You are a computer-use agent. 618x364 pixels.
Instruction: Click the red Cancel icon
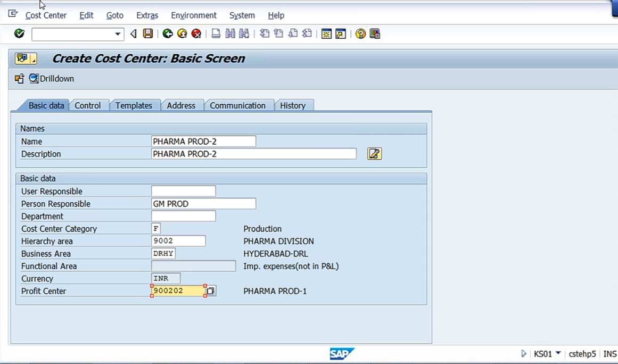tap(196, 34)
